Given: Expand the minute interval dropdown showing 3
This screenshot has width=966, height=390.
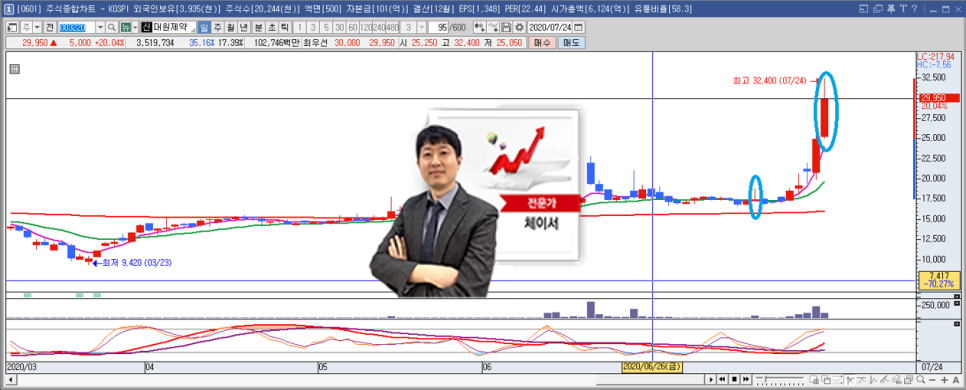Looking at the screenshot, I should [x=421, y=28].
